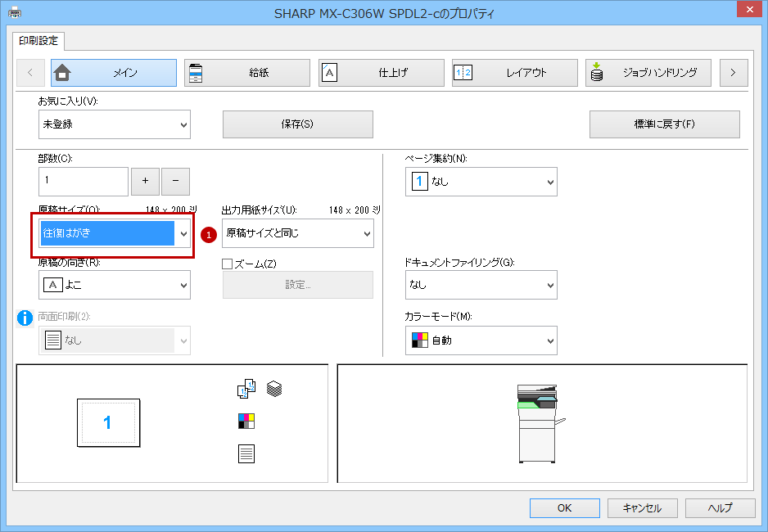768x532 pixels.
Task: Open the ジョブハンドリング tab
Action: tap(648, 73)
